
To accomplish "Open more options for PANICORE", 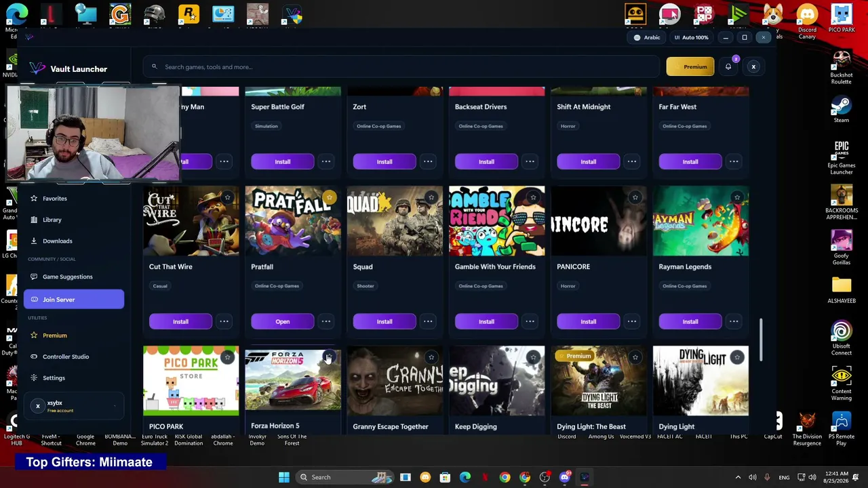I will (x=632, y=321).
